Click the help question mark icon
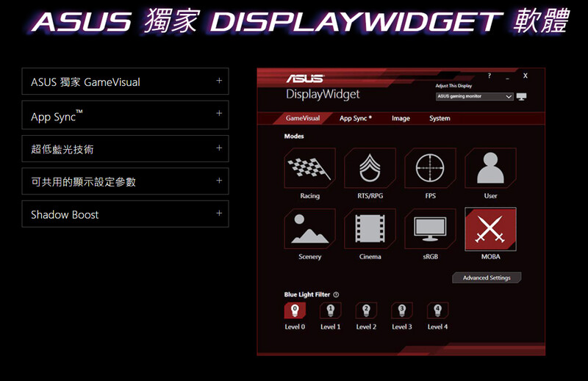This screenshot has height=381, width=588. click(x=489, y=76)
